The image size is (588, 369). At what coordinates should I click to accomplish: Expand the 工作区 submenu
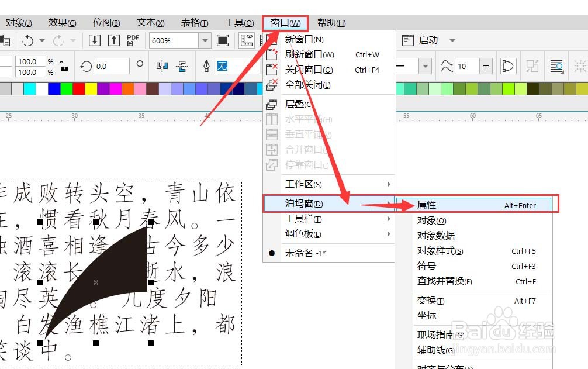tap(329, 184)
